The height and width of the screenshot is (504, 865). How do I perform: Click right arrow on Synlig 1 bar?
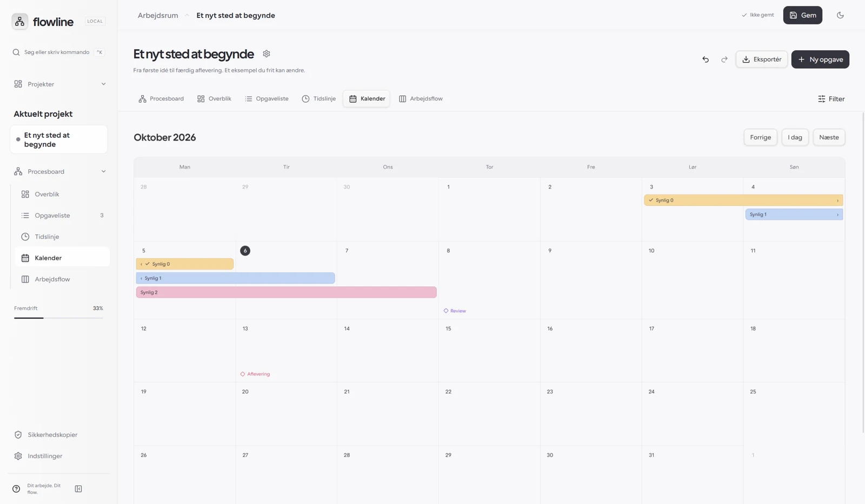837,214
